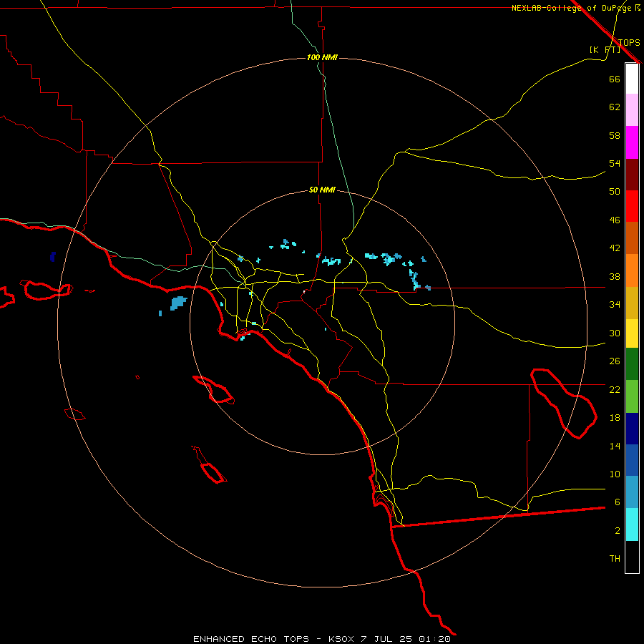Click the "54" legend value

615,163
